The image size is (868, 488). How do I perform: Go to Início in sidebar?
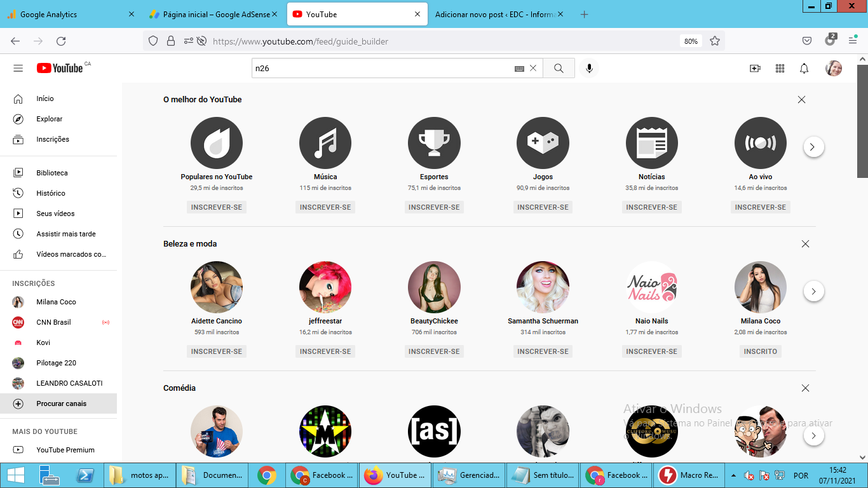pos(58,98)
